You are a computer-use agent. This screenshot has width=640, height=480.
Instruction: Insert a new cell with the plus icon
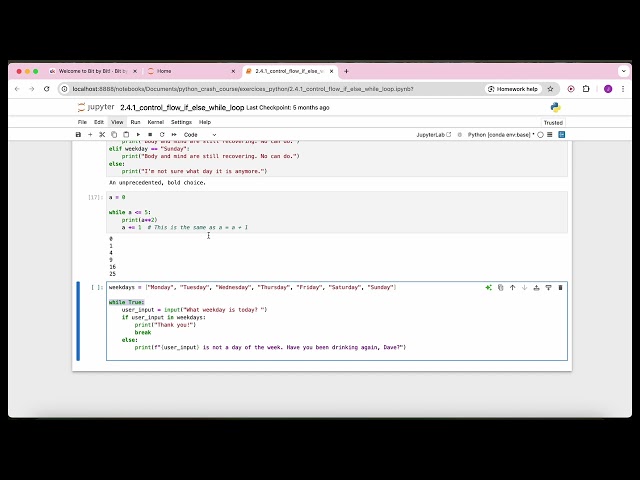[x=90, y=134]
